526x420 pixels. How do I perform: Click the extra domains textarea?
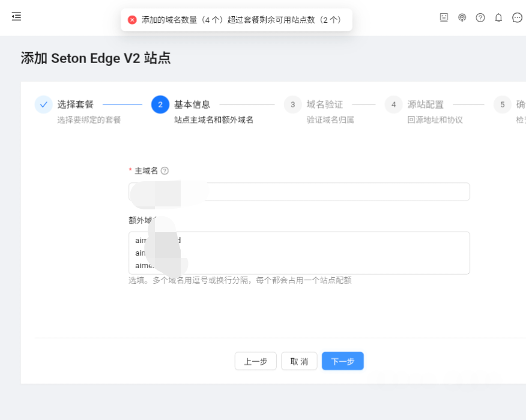(x=299, y=253)
